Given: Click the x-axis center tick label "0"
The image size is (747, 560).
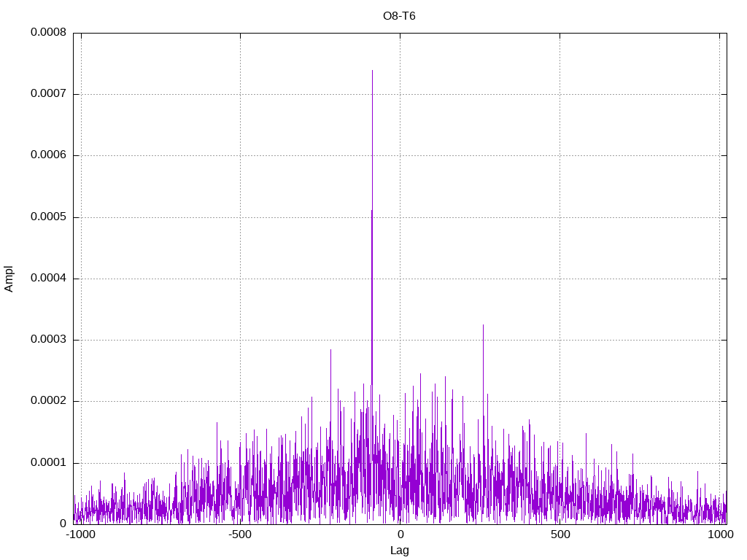Looking at the screenshot, I should click(x=400, y=534).
